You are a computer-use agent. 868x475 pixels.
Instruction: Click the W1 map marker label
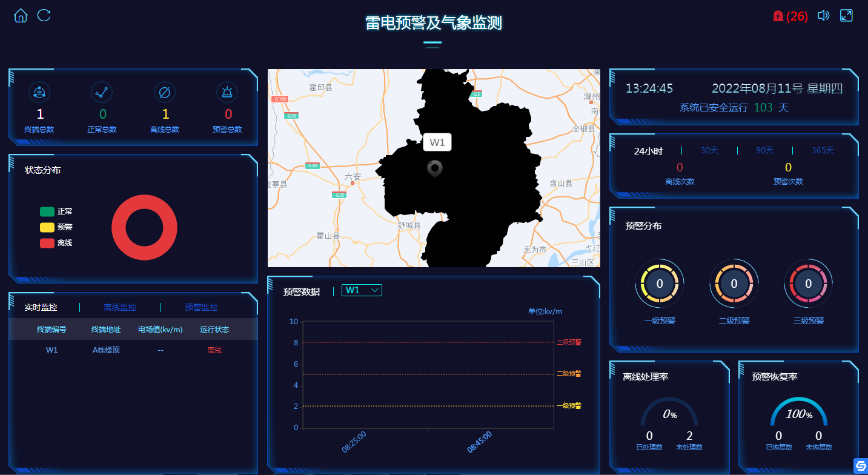437,142
